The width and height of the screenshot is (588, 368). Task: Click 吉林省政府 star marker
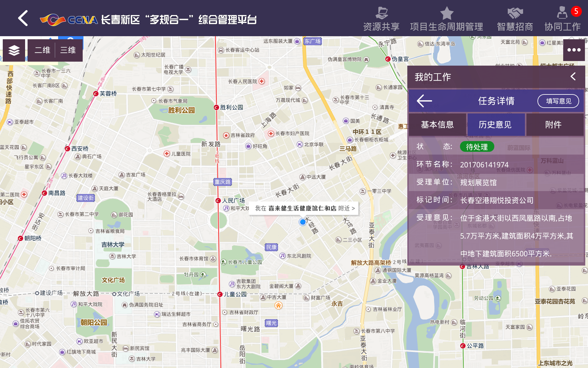pyautogui.click(x=226, y=135)
